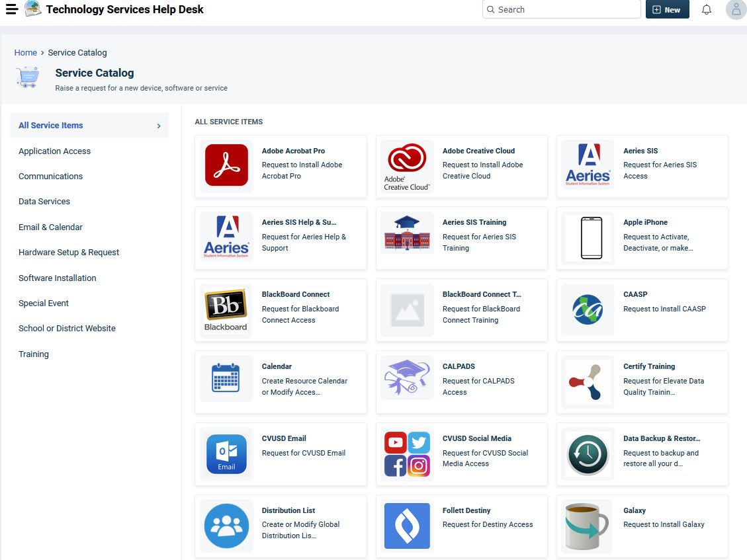The width and height of the screenshot is (747, 560).
Task: Select School or District Website category
Action: click(67, 328)
